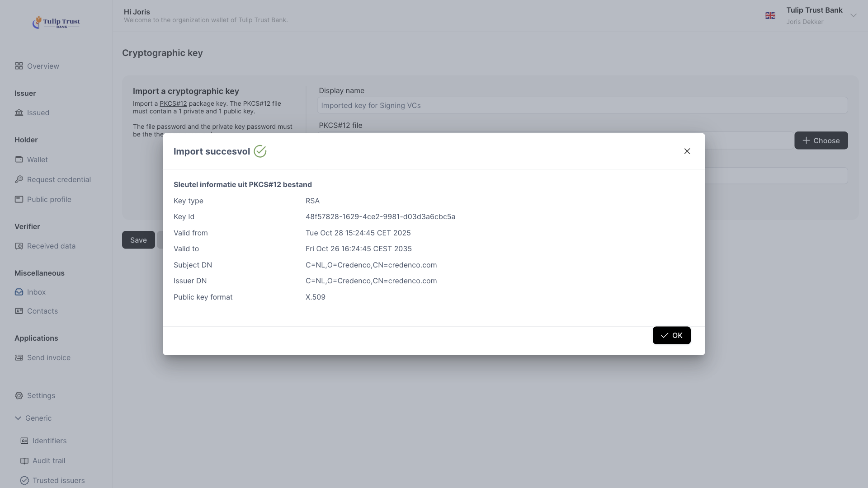
Task: Go to Trusted issuers
Action: point(58,481)
